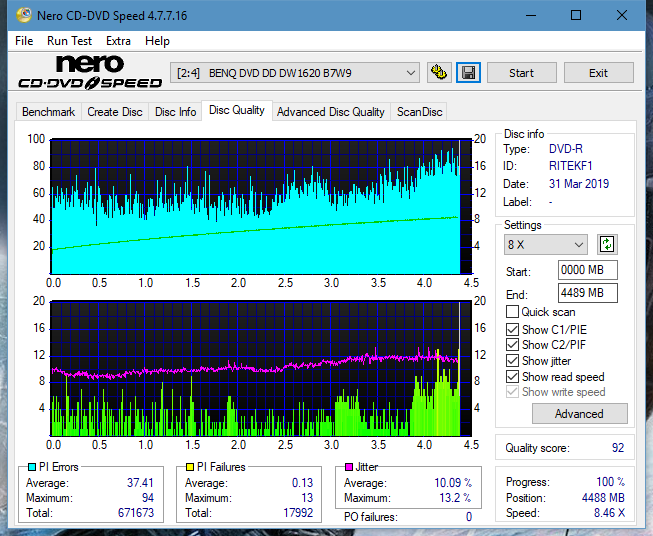Maximize the Nero CD-DVD Speed window
The width and height of the screenshot is (653, 536).
pos(576,15)
